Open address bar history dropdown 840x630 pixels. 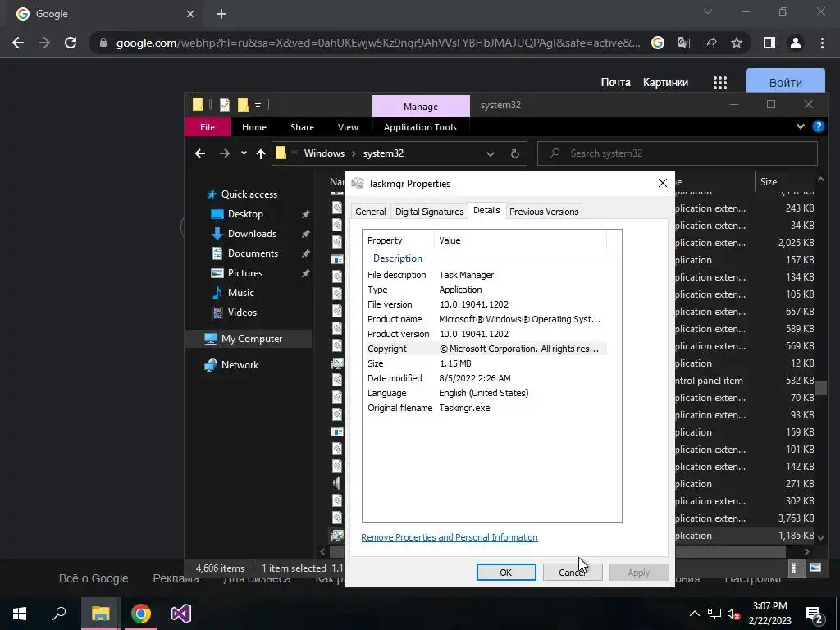(x=491, y=153)
